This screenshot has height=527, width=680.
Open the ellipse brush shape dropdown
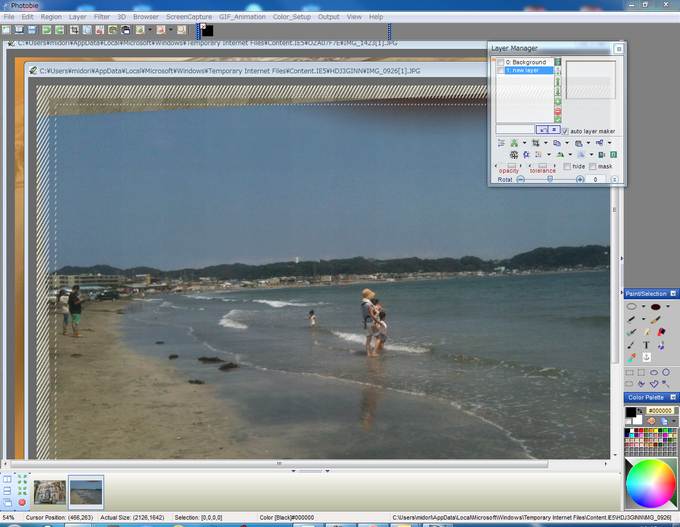(x=643, y=307)
